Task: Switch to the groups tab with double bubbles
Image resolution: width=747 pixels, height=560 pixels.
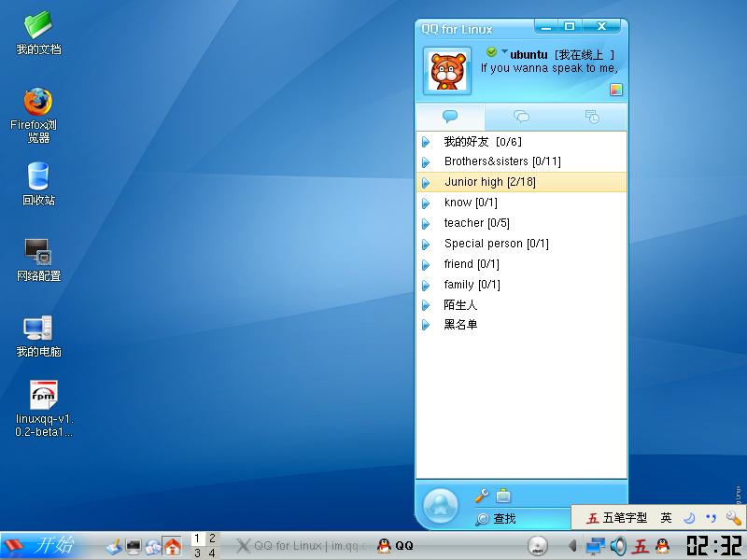Action: click(521, 116)
